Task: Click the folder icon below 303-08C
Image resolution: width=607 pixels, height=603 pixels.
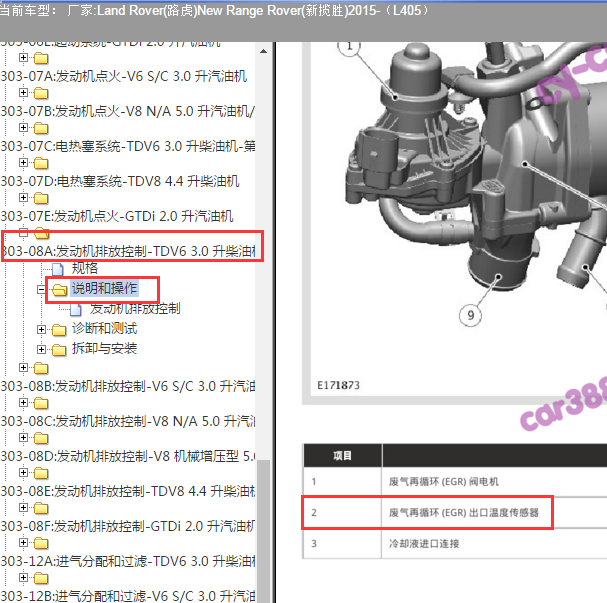Action: [x=41, y=438]
